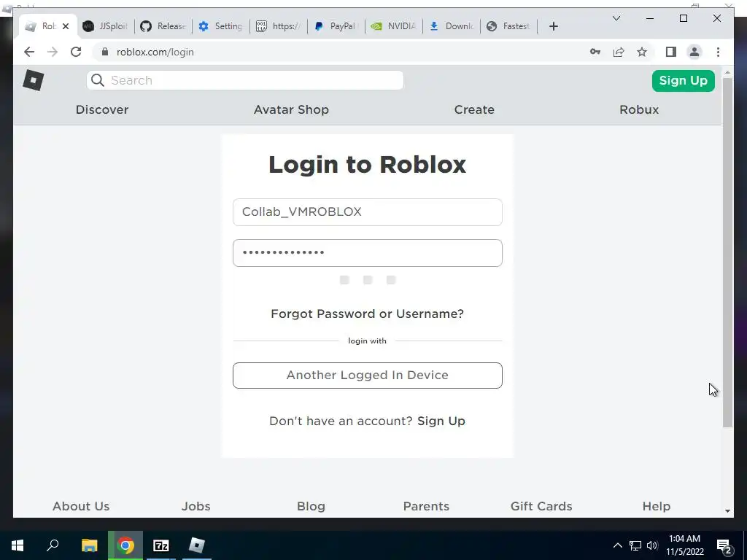This screenshot has height=560, width=747.
Task: Click the share page icon
Action: (619, 52)
